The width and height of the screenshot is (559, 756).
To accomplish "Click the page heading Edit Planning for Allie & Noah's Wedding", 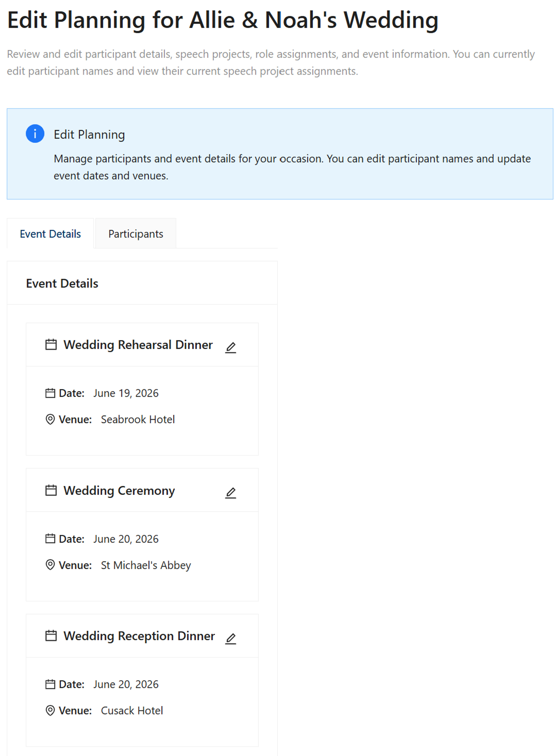I will click(223, 20).
